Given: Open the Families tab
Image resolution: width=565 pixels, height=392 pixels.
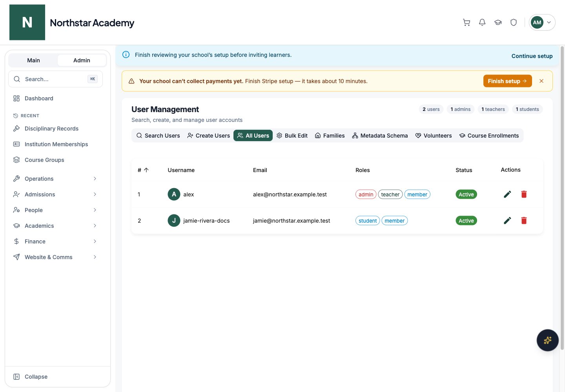Looking at the screenshot, I should [330, 136].
